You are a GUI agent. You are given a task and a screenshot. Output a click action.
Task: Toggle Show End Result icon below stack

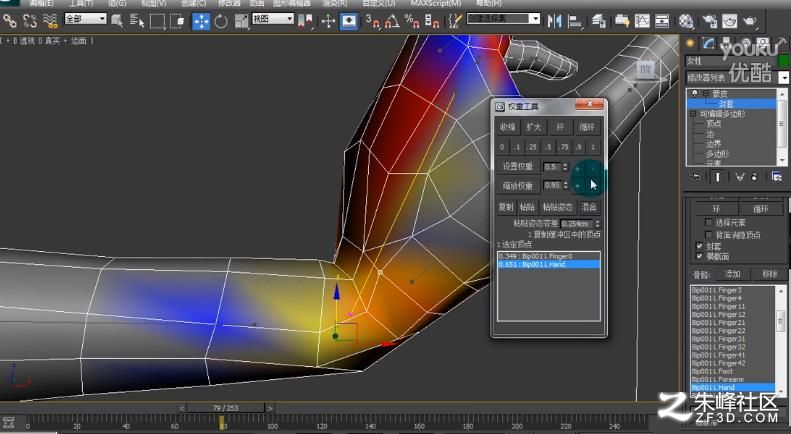(x=717, y=176)
